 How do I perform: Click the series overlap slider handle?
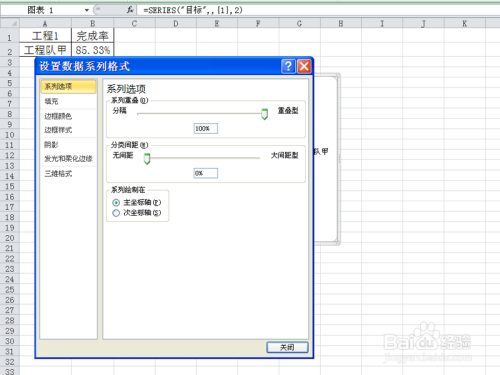pos(264,114)
